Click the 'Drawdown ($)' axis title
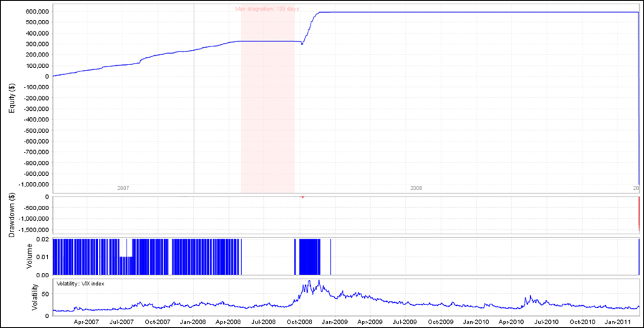Image resolution: width=644 pixels, height=328 pixels. pos(11,214)
